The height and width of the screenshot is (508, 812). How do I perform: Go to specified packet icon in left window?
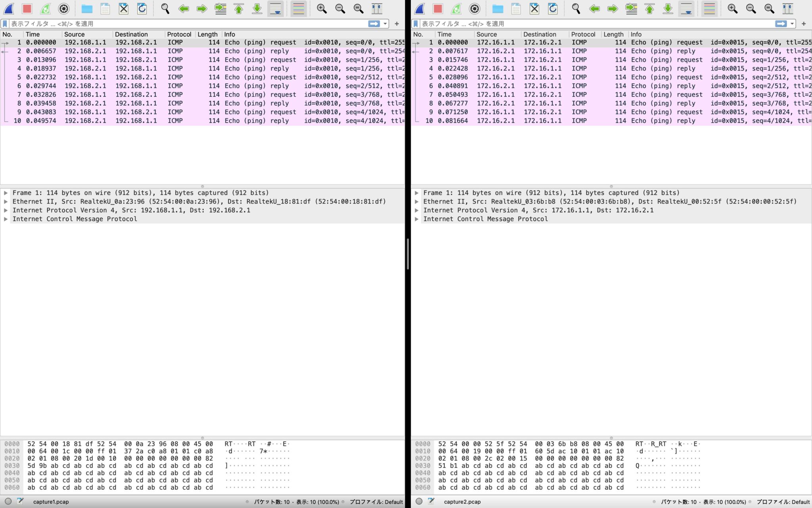[x=220, y=8]
